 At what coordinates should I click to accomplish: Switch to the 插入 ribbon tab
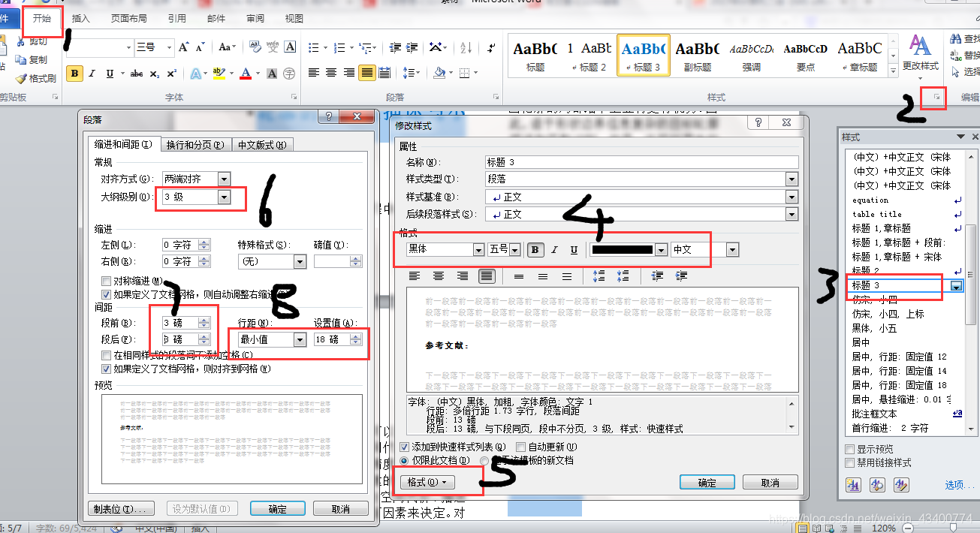[80, 19]
